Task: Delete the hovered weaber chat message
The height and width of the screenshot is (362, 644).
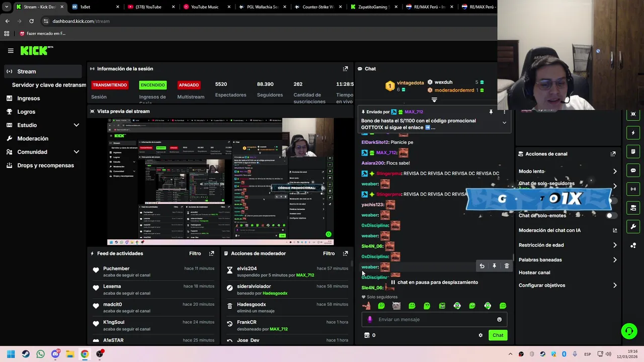Action: click(x=507, y=266)
